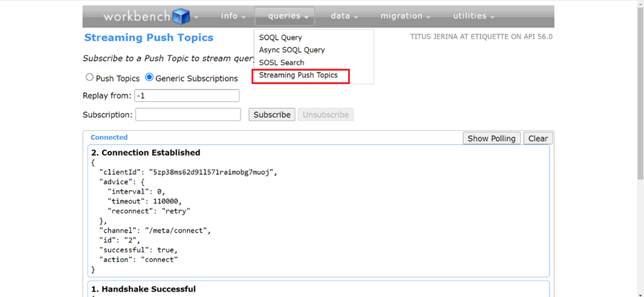Click the Clear button
The image size is (644, 297).
538,138
